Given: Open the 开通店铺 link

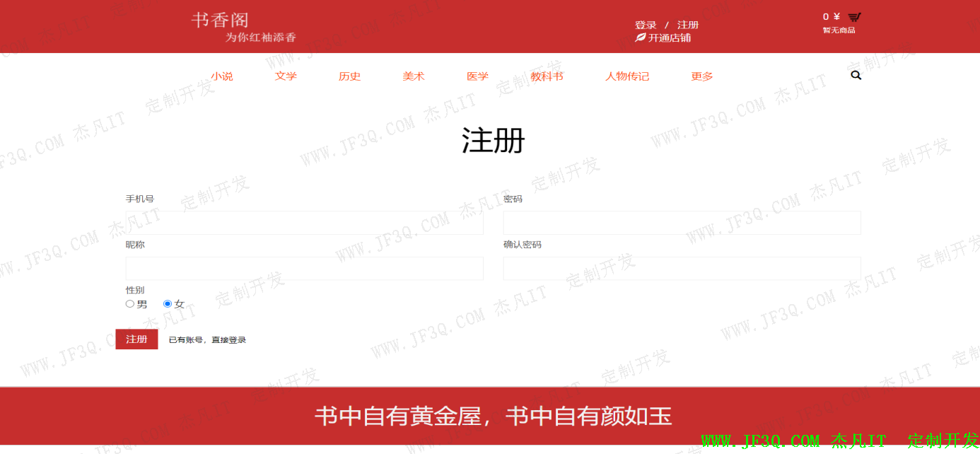Looking at the screenshot, I should point(670,38).
